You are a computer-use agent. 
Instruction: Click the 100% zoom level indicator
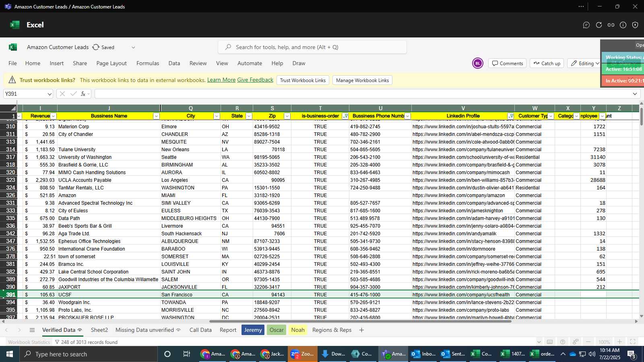604,342
